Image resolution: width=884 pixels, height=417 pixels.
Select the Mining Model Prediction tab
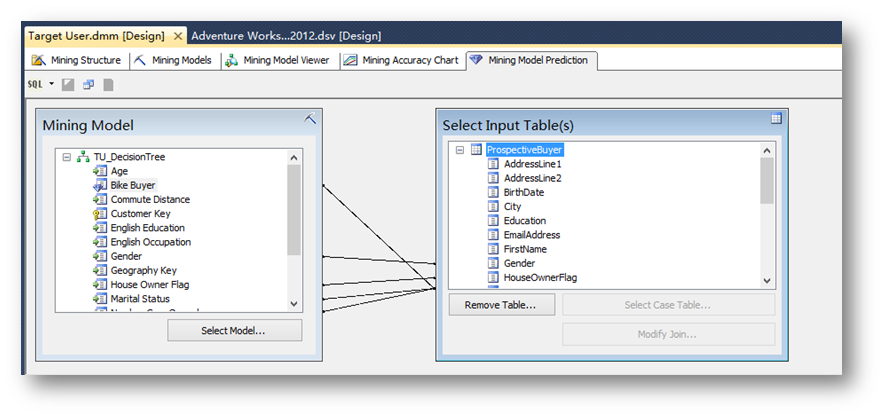531,60
